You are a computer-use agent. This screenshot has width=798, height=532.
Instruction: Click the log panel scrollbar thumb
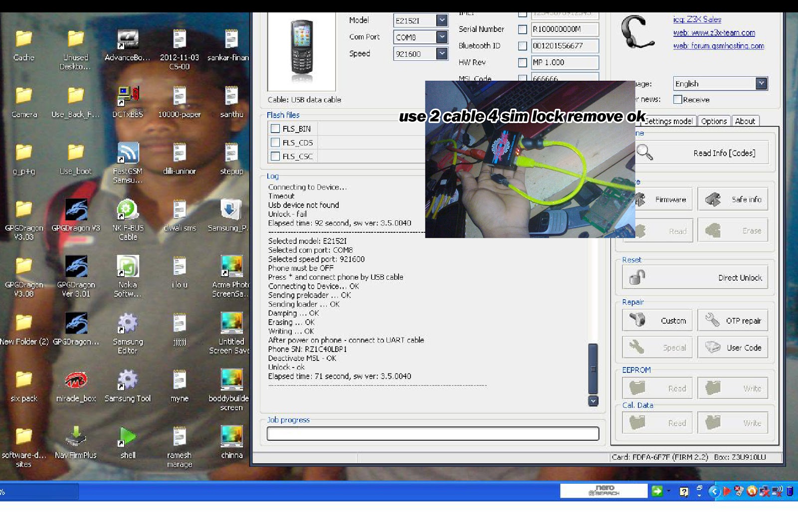pos(593,369)
